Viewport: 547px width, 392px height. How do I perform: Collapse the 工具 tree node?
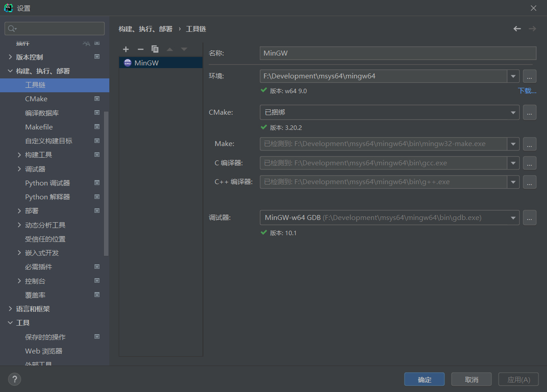[x=10, y=323]
